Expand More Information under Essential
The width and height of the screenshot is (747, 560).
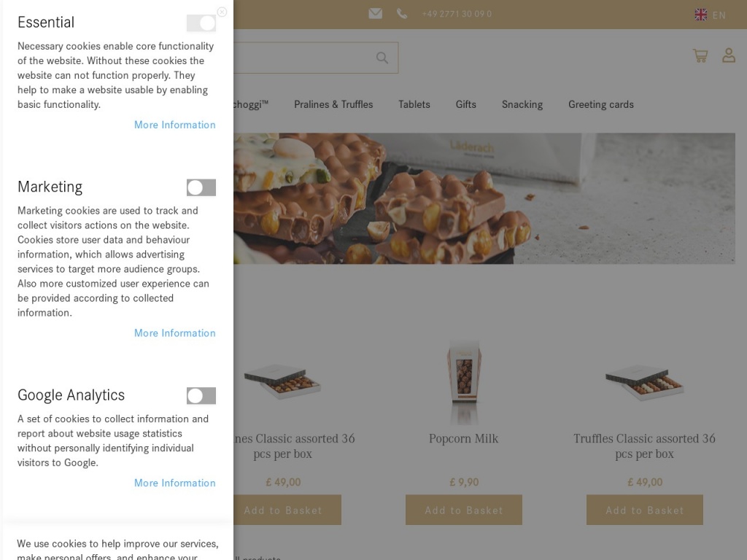point(174,125)
